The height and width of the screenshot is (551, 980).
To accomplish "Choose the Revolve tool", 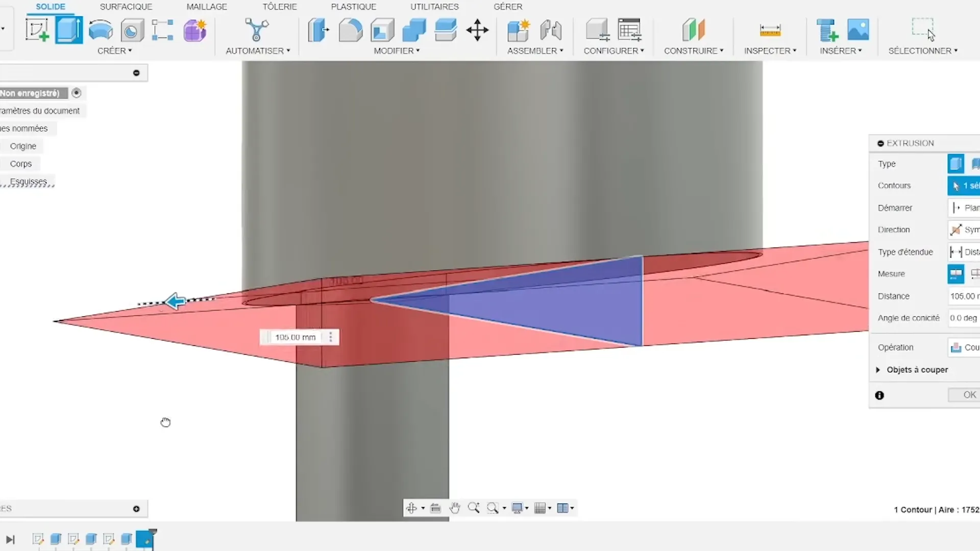I will coord(101,30).
